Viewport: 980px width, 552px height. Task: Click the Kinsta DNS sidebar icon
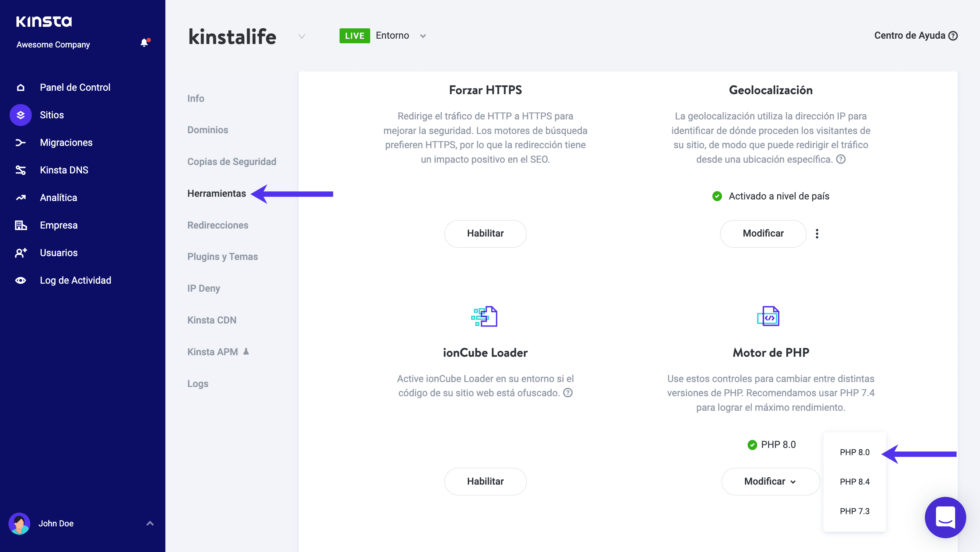[21, 170]
